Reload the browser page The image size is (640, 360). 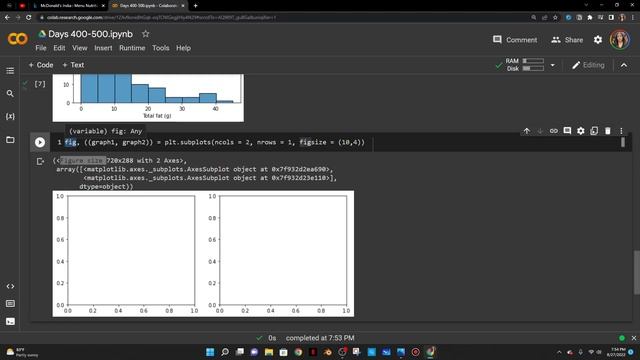(x=29, y=18)
